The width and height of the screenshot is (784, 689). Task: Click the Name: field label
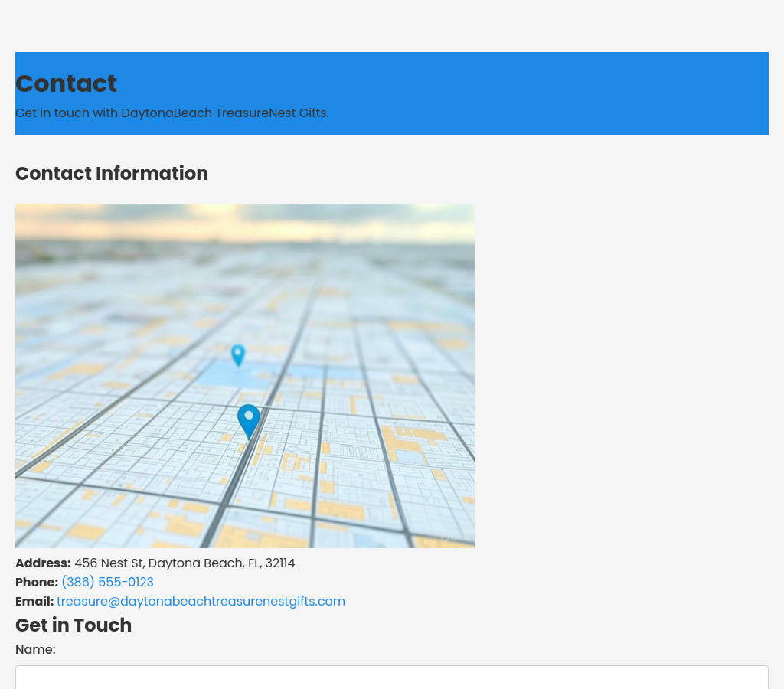(x=35, y=650)
